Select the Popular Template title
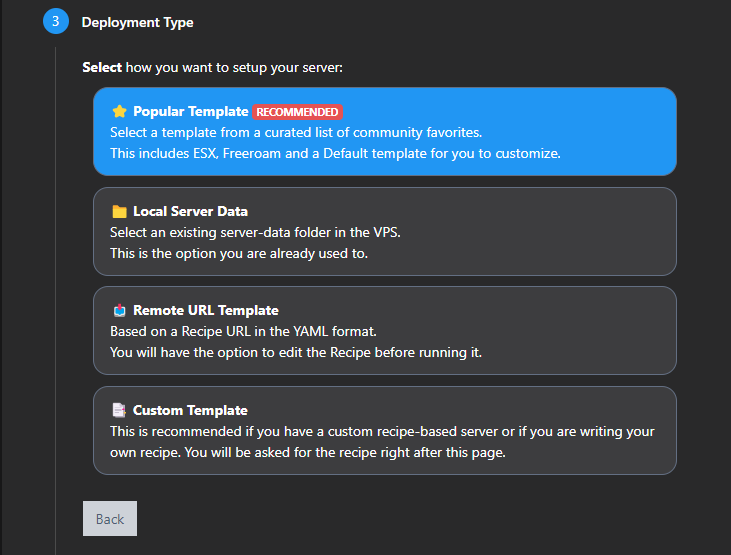Viewport: 731px width, 555px height. pos(190,112)
